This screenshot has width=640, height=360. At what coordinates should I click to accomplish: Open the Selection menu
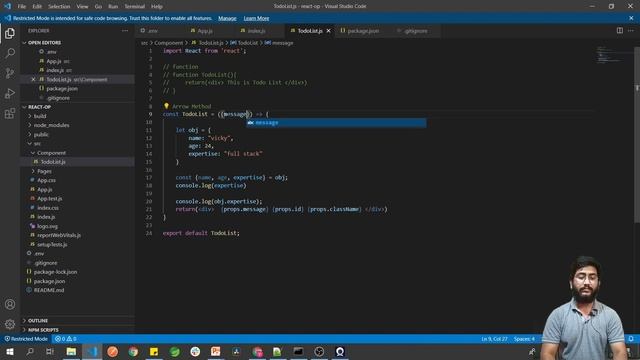pos(59,7)
